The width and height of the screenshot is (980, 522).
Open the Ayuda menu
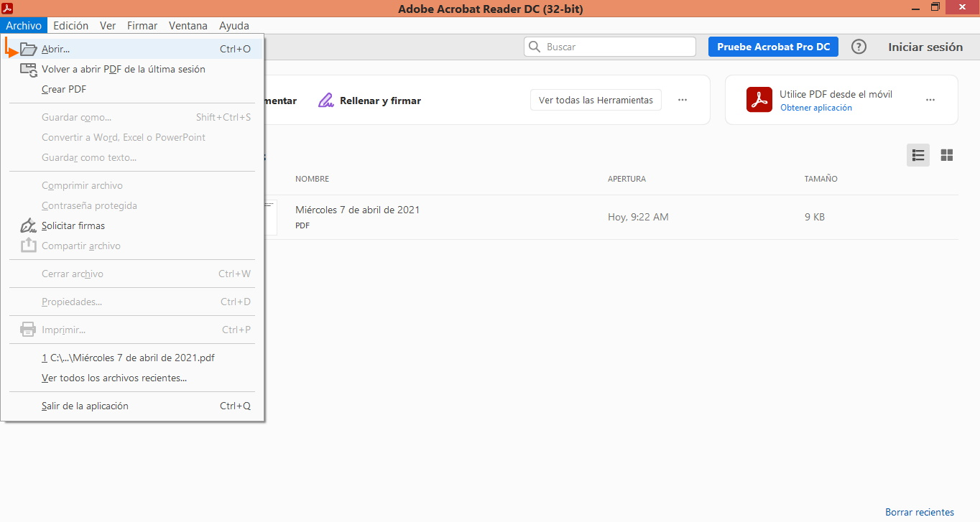point(234,26)
